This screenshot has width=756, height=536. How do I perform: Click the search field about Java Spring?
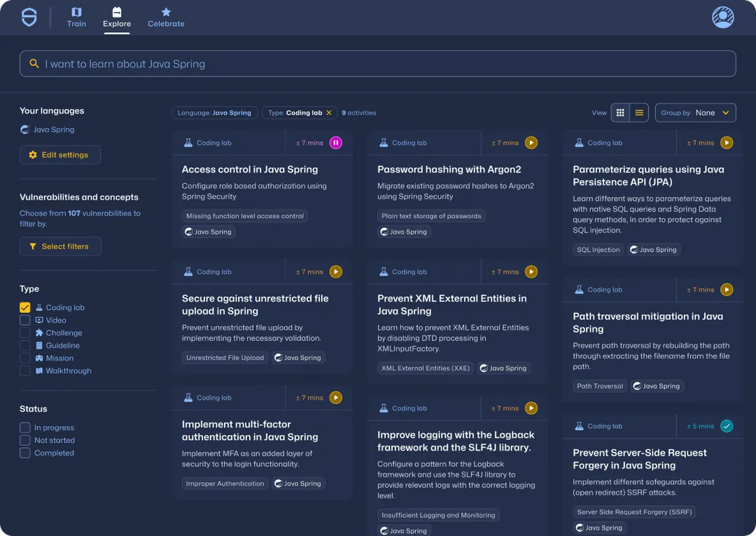pos(377,64)
